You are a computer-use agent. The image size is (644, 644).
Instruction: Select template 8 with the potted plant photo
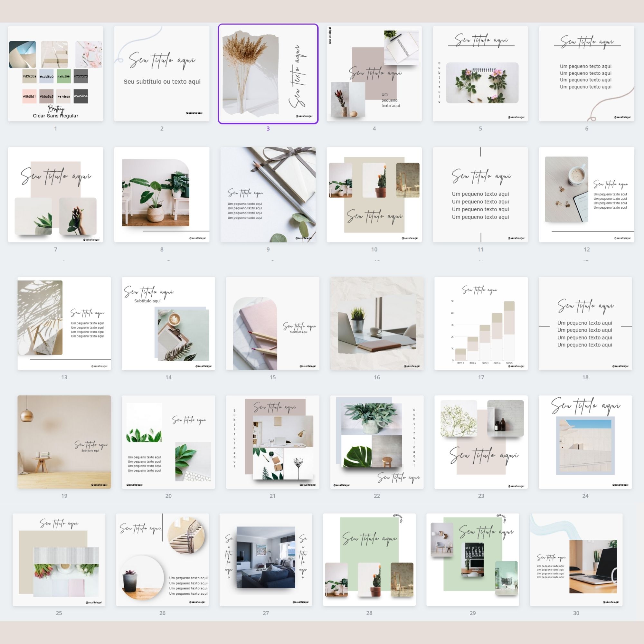[162, 193]
